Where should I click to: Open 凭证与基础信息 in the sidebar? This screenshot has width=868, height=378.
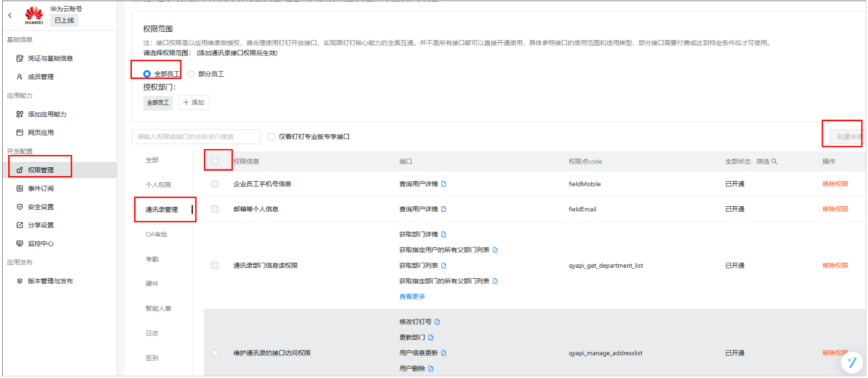coord(50,58)
